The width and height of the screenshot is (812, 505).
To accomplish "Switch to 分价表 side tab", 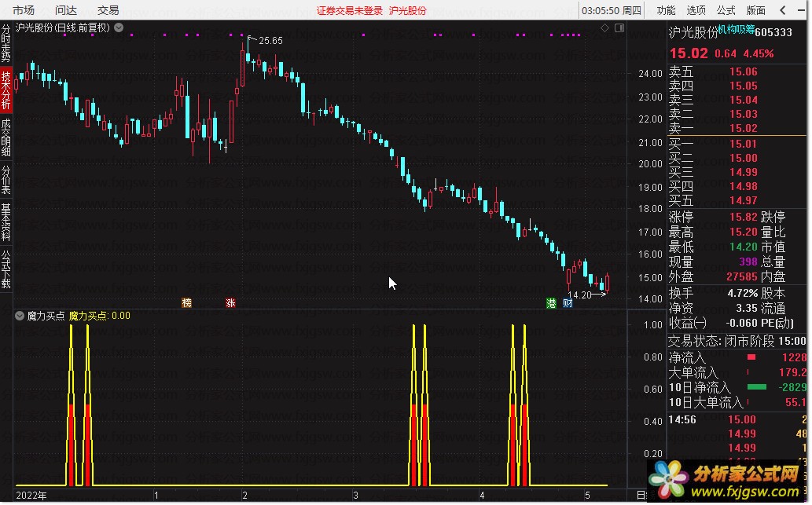I will [6, 180].
